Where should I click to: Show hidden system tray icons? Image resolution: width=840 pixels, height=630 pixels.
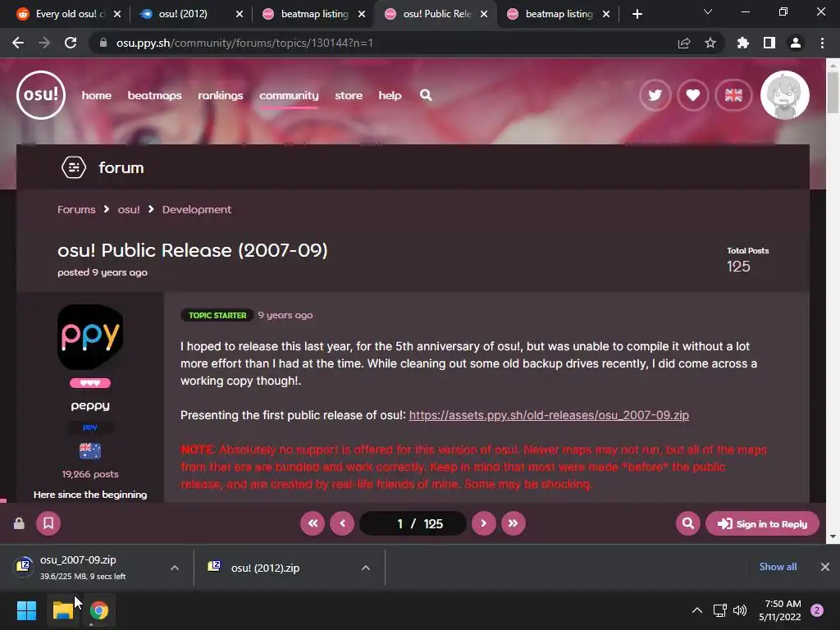[x=697, y=610]
